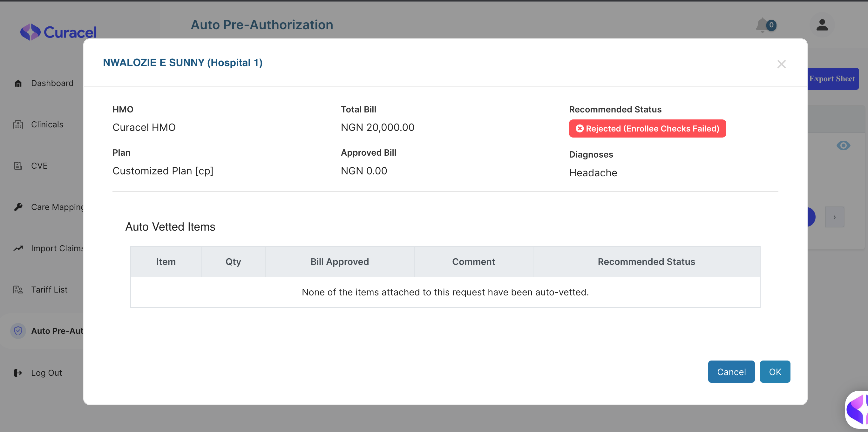The height and width of the screenshot is (432, 868).
Task: Open the notifications bell
Action: tap(763, 25)
